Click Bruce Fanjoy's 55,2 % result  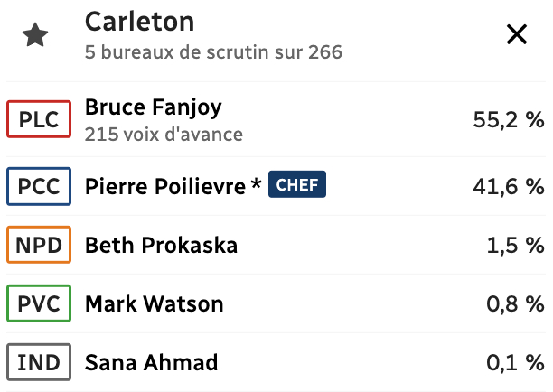click(x=508, y=120)
